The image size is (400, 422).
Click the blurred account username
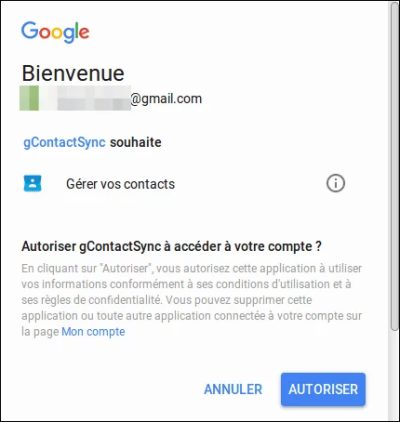click(x=75, y=98)
